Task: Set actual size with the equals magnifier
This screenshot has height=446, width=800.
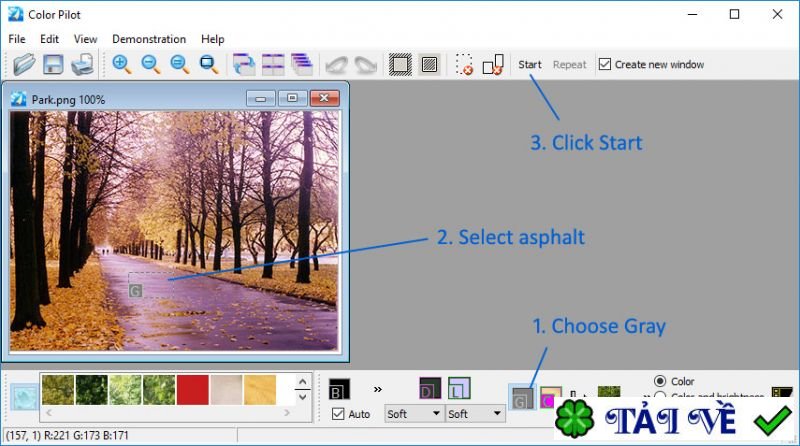Action: [180, 65]
